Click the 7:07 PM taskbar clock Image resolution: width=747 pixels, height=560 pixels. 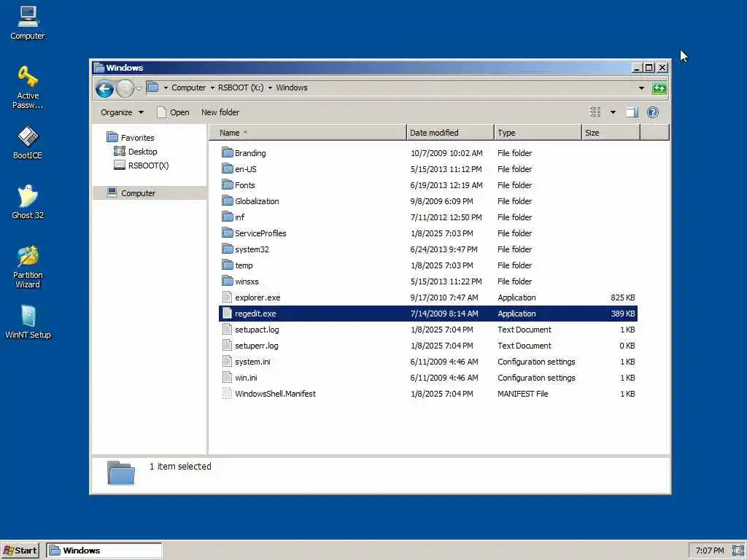click(709, 551)
